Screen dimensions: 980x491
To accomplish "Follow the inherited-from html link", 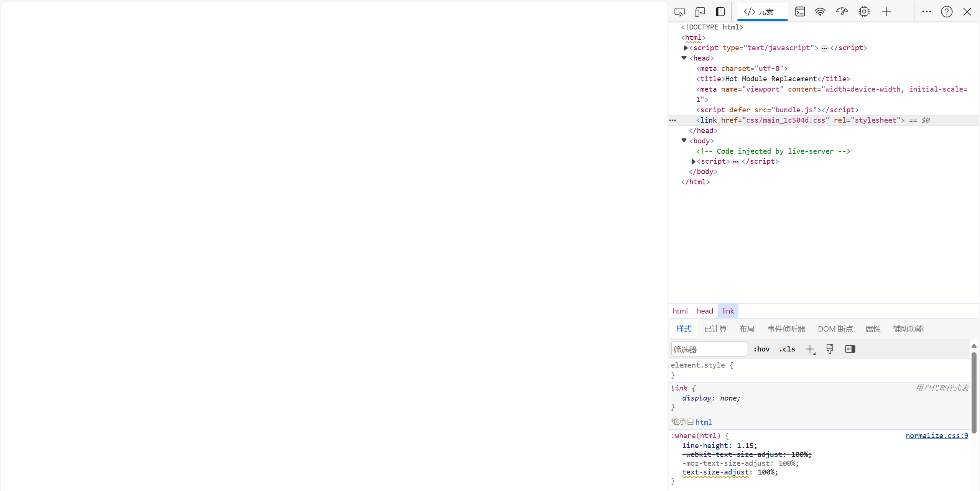I will tap(704, 422).
